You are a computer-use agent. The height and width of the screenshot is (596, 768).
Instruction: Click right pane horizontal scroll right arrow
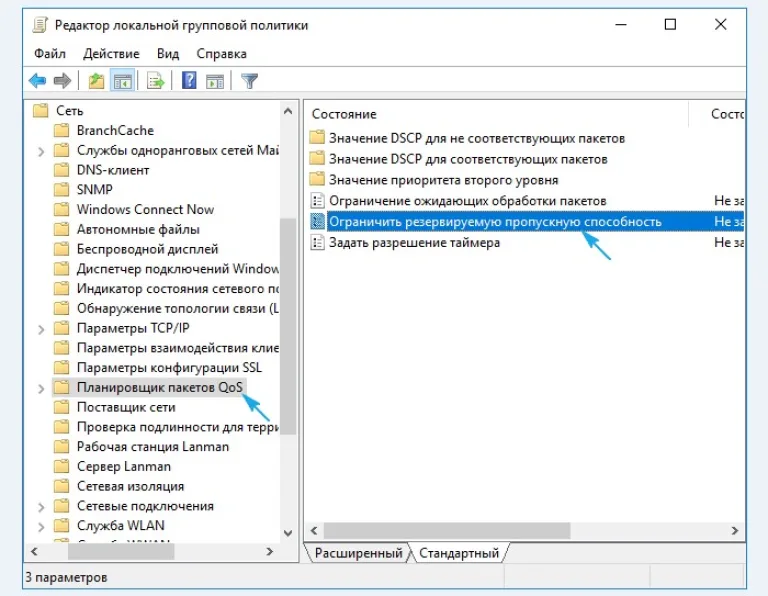point(735,530)
